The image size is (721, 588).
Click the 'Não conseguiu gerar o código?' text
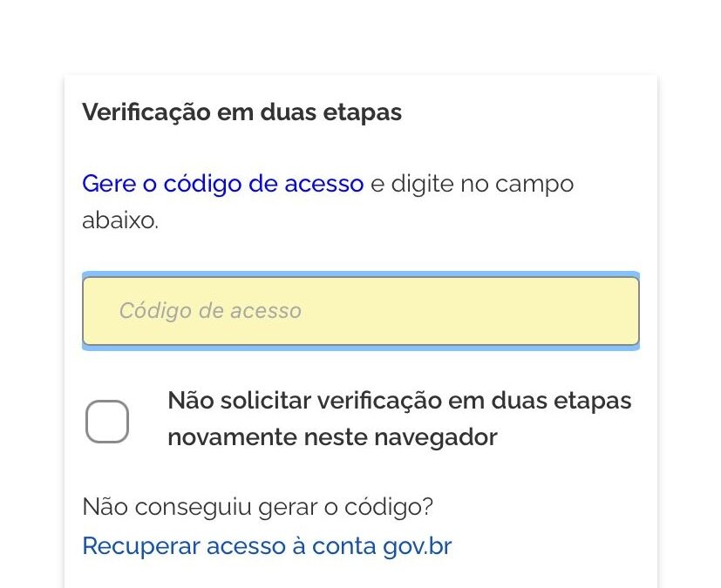[258, 506]
